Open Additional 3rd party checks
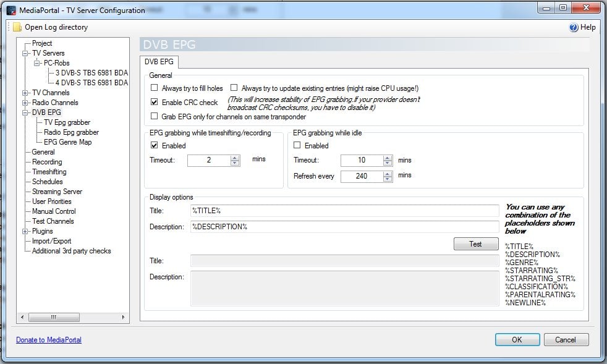The image size is (607, 364). [x=72, y=251]
